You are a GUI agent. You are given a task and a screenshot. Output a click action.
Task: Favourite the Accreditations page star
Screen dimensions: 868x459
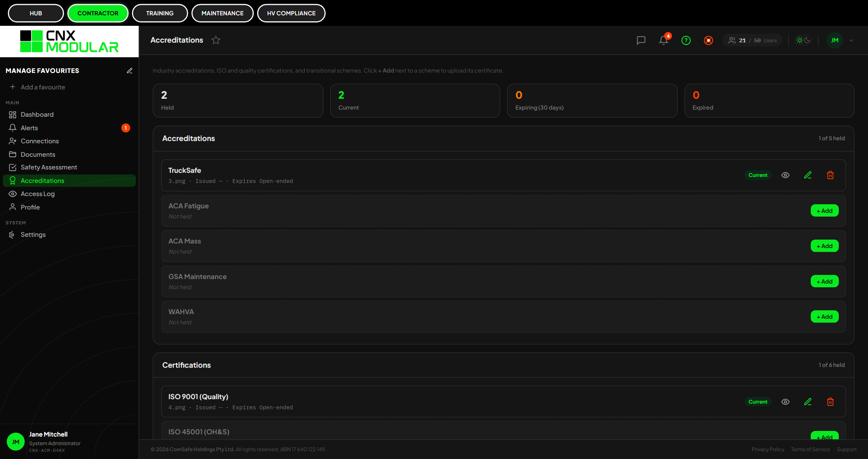216,40
